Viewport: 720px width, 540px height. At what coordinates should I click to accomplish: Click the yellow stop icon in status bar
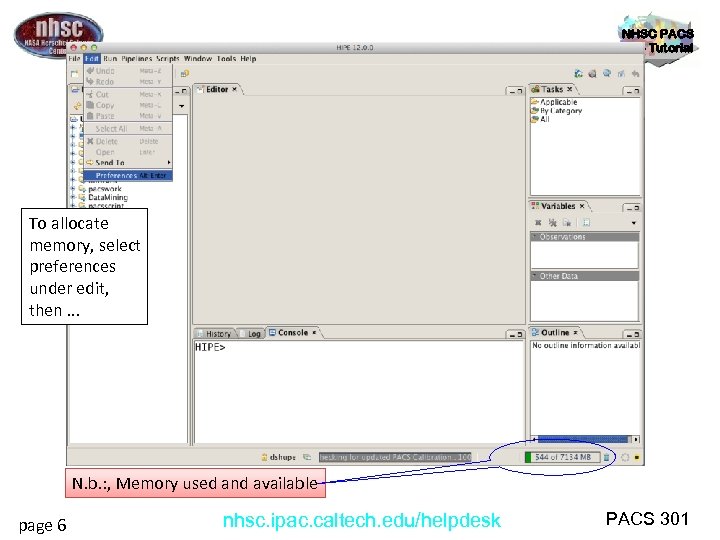[x=637, y=457]
